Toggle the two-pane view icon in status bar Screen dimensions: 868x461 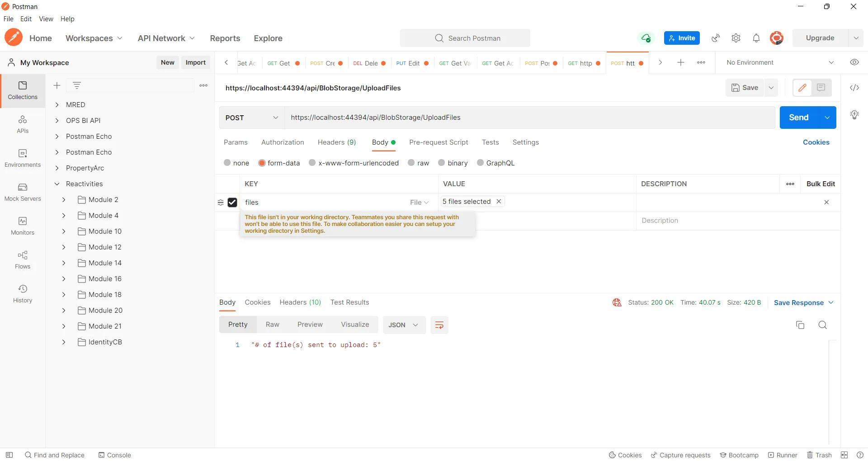(x=844, y=455)
